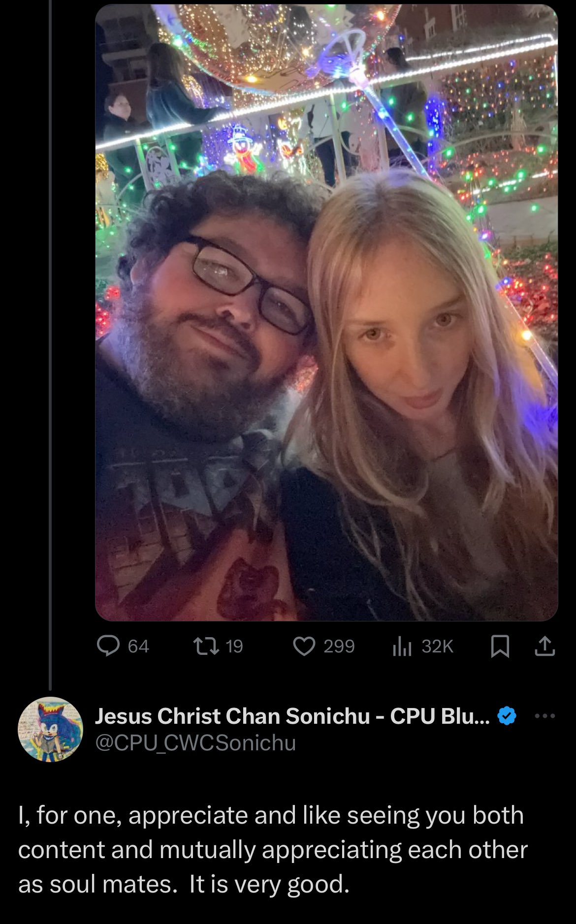This screenshot has width=576, height=924.
Task: Select the @CPU_CWCSonichu handle text
Action: point(195,744)
